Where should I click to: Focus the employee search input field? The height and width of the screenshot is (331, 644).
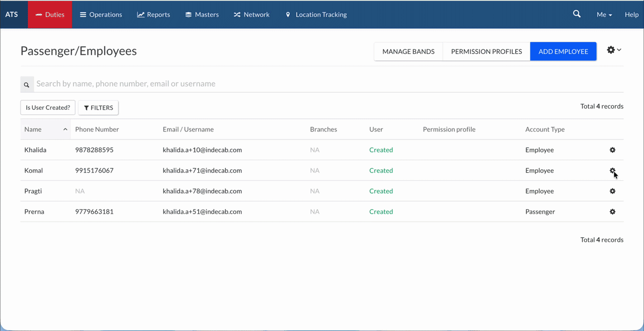click(329, 84)
